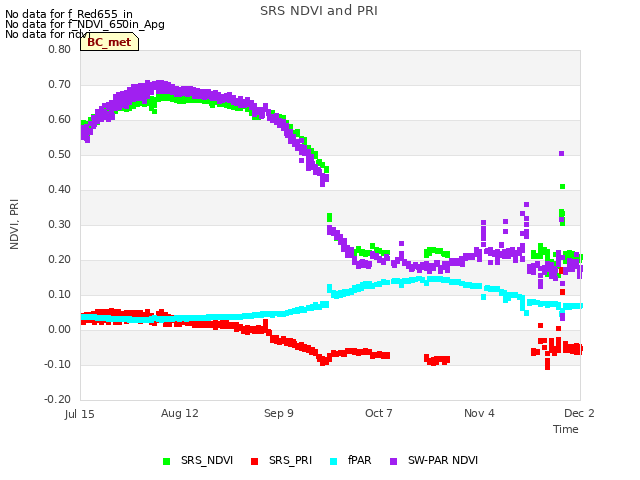Click the -0.20 y-axis tick label
Image resolution: width=640 pixels, height=480 pixels.
click(x=58, y=399)
